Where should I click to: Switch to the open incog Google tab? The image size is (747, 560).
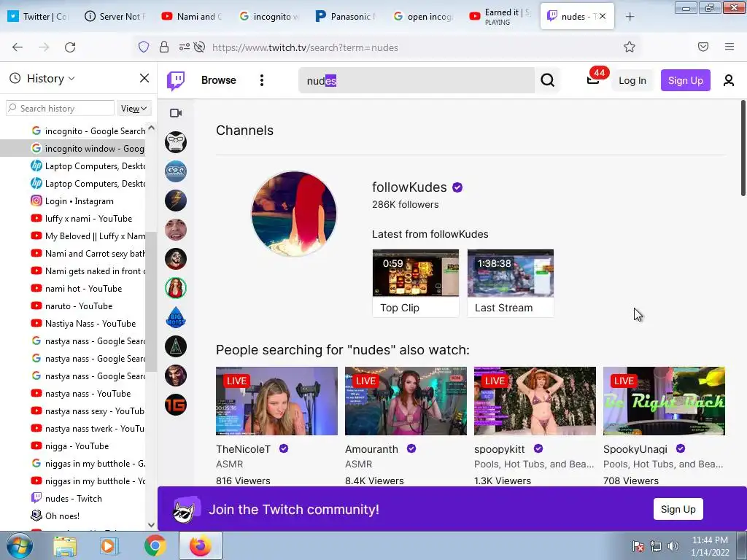424,17
